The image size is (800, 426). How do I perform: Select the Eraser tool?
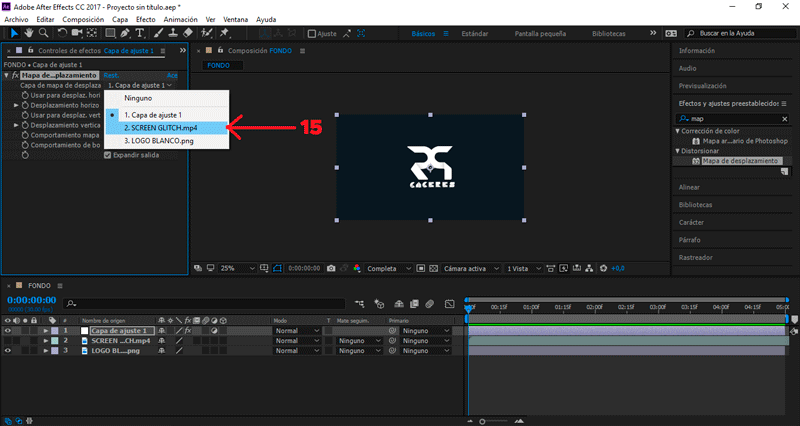pyautogui.click(x=188, y=33)
